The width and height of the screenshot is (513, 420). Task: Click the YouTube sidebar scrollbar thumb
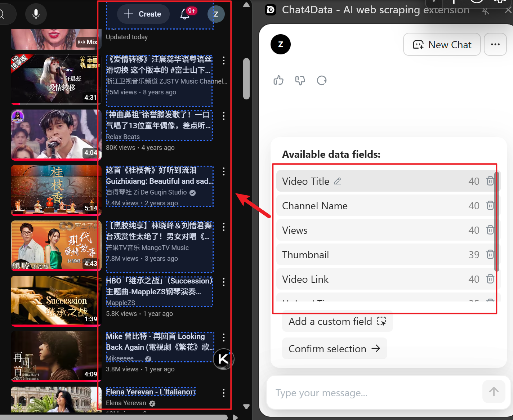point(246,79)
